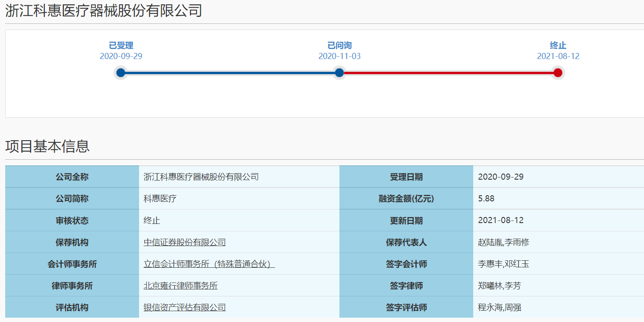Click the 律师事务所 header cell
Image resolution: width=644 pixels, height=322 pixels.
[x=72, y=286]
